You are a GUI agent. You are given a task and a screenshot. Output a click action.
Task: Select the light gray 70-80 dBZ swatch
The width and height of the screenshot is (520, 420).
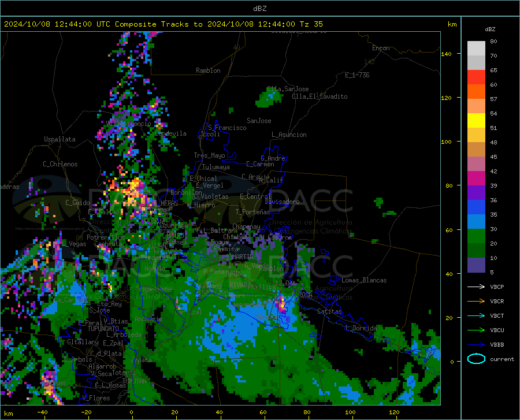point(476,49)
